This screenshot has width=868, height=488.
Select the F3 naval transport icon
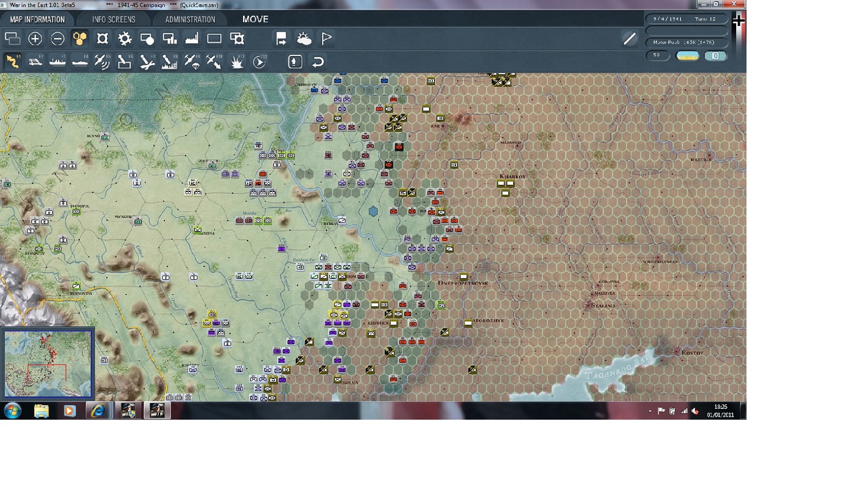pyautogui.click(x=58, y=61)
